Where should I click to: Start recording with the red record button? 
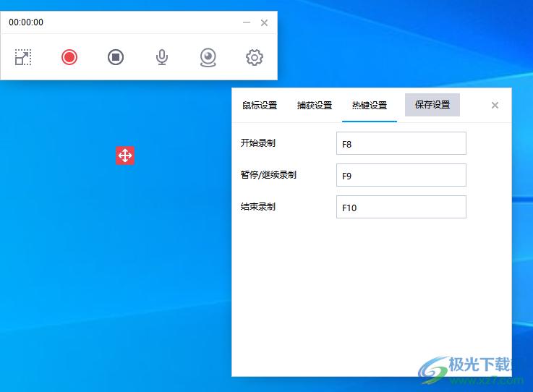coord(69,57)
